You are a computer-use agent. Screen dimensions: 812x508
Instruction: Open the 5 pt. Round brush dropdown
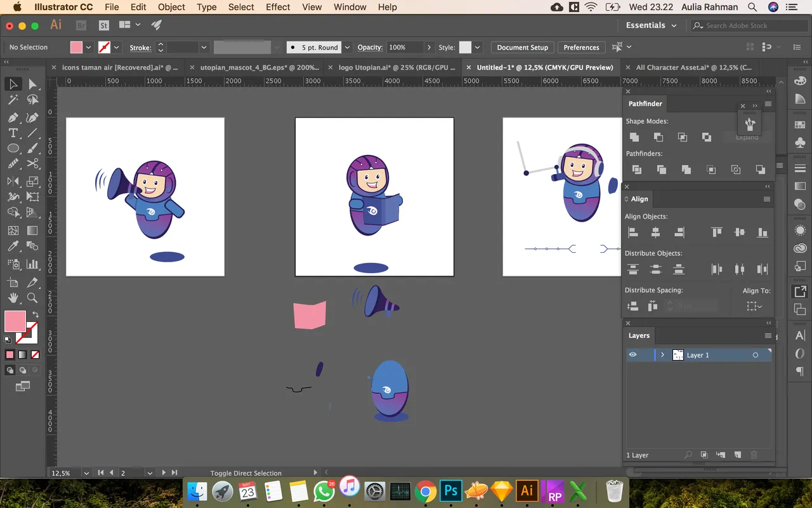(x=347, y=48)
